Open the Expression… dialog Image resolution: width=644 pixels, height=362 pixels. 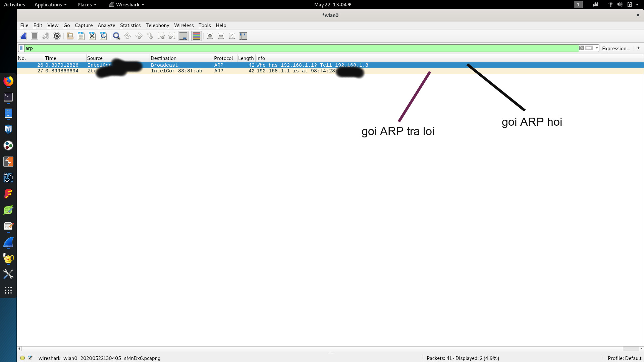(615, 48)
